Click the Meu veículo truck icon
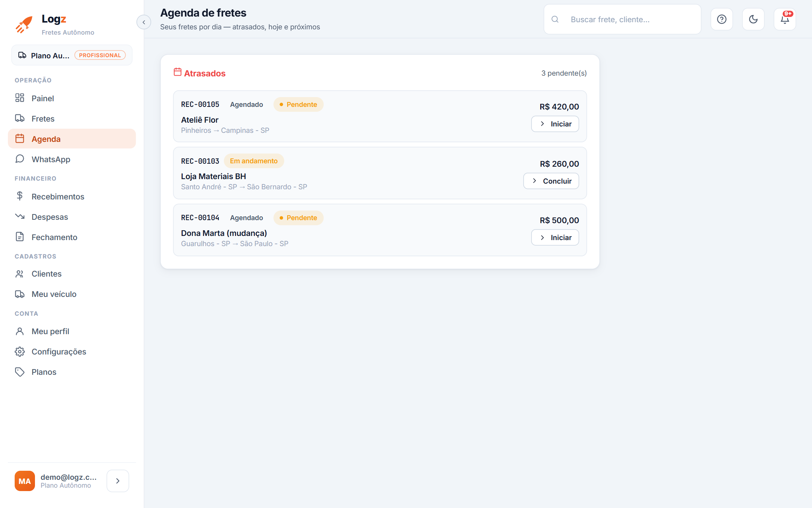 [20, 294]
